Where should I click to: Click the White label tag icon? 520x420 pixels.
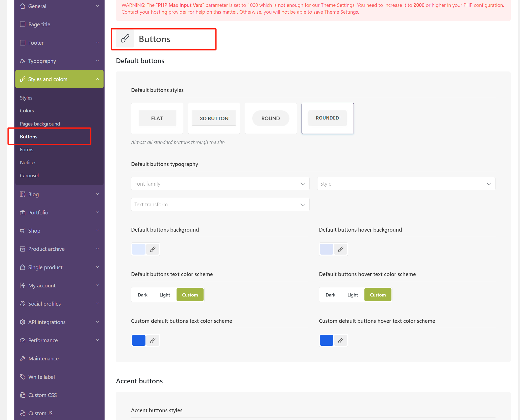tap(22, 377)
